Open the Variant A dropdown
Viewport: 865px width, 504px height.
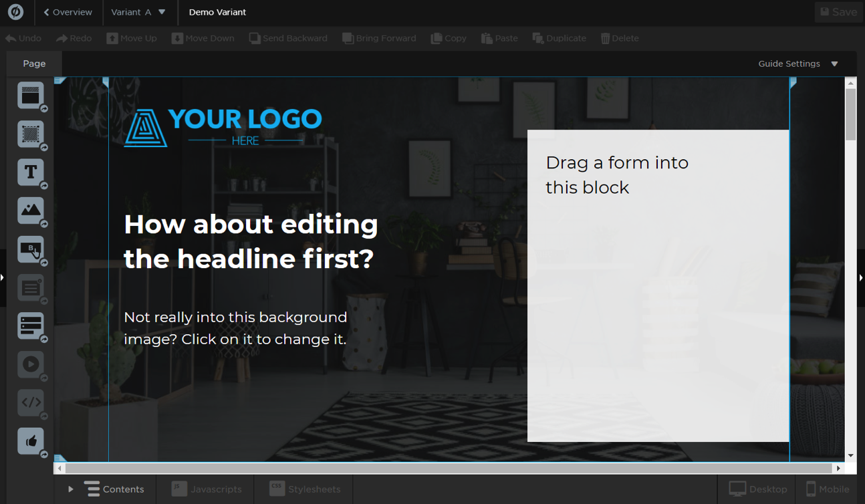coord(140,12)
